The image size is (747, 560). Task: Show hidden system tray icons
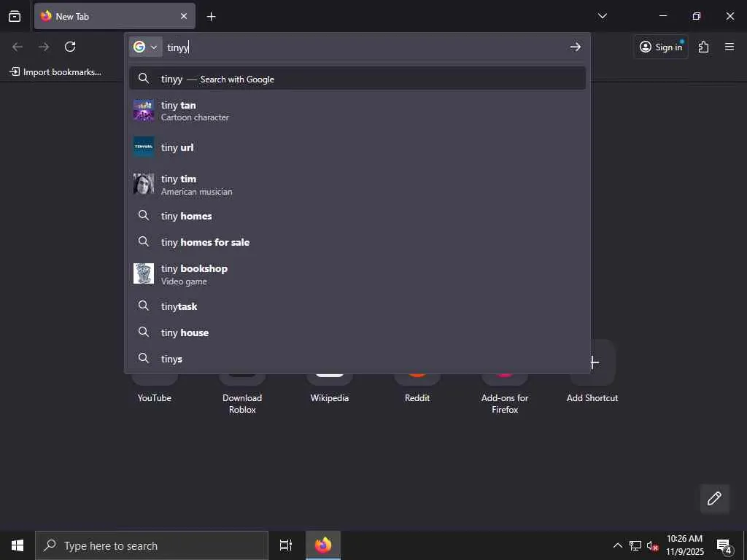pyautogui.click(x=617, y=545)
